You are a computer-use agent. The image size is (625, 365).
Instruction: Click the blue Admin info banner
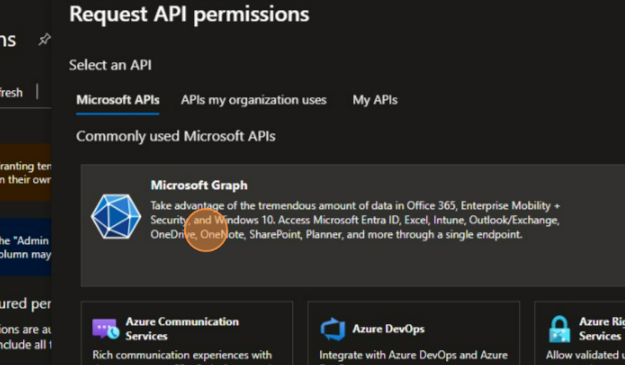point(26,247)
